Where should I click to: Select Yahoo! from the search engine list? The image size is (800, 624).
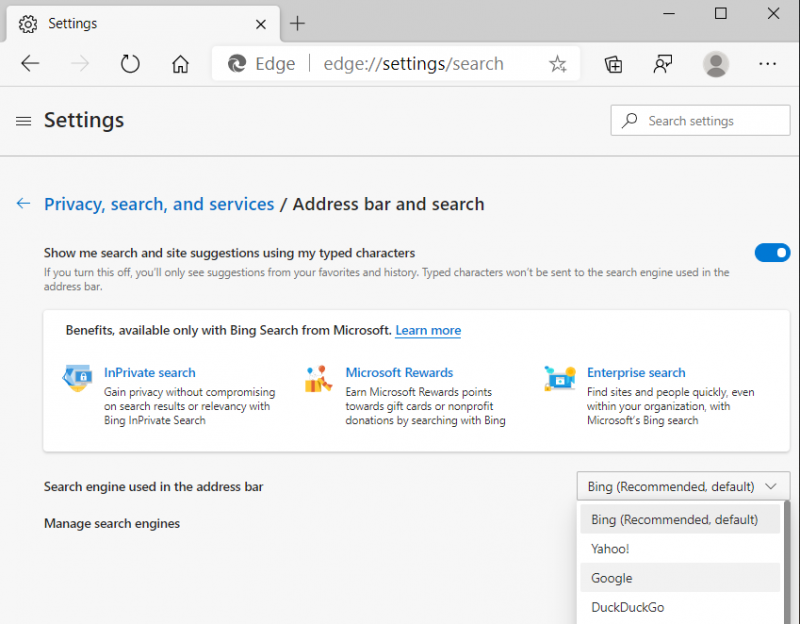tap(680, 548)
